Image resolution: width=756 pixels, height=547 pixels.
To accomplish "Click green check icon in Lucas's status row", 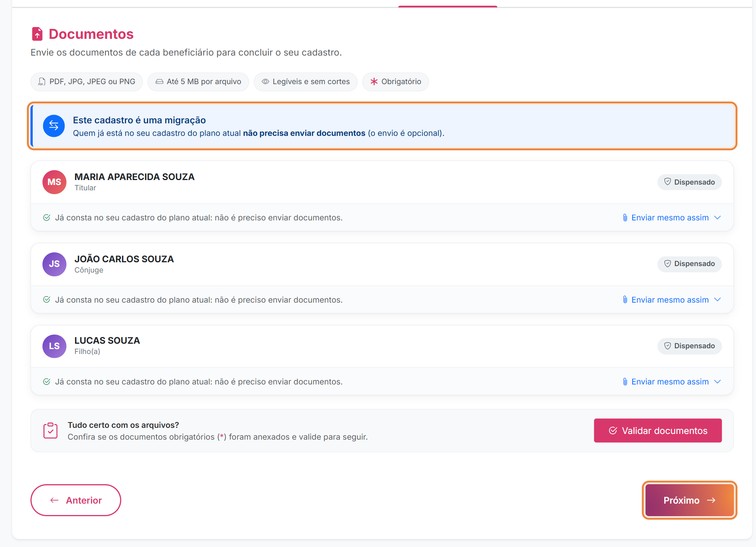I will [47, 382].
